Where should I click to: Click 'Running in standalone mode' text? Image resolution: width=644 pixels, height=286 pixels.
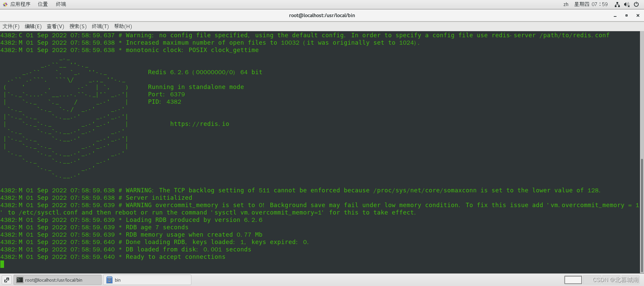196,87
